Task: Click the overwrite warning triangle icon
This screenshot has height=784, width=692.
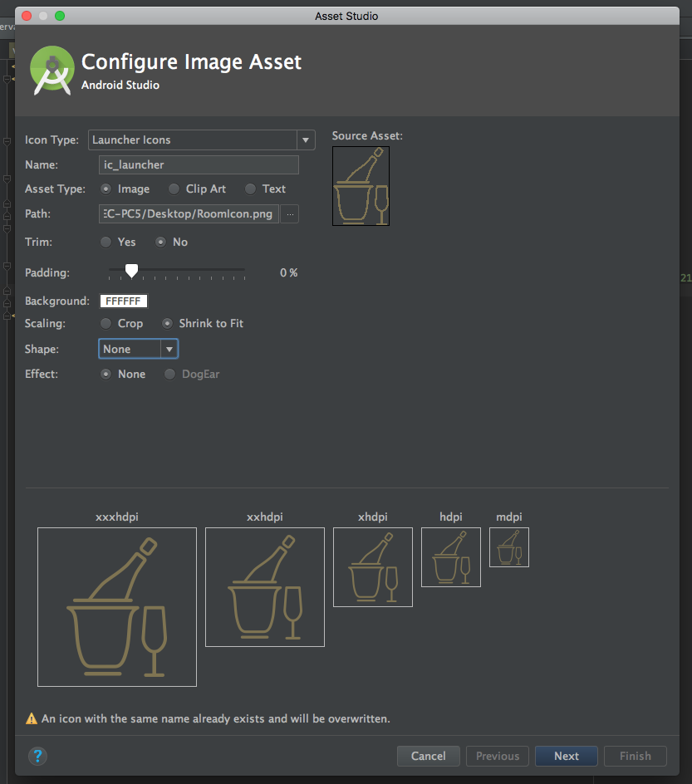Action: pos(32,718)
